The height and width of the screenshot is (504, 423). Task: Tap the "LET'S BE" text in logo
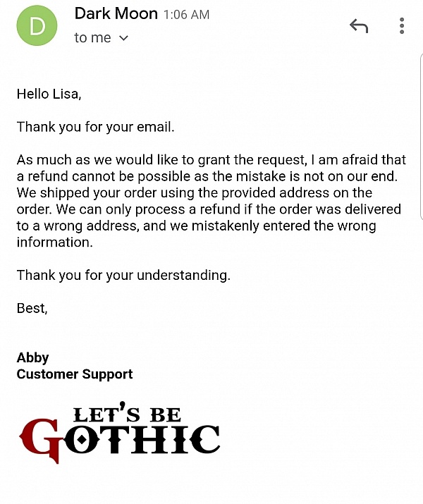[x=127, y=412]
